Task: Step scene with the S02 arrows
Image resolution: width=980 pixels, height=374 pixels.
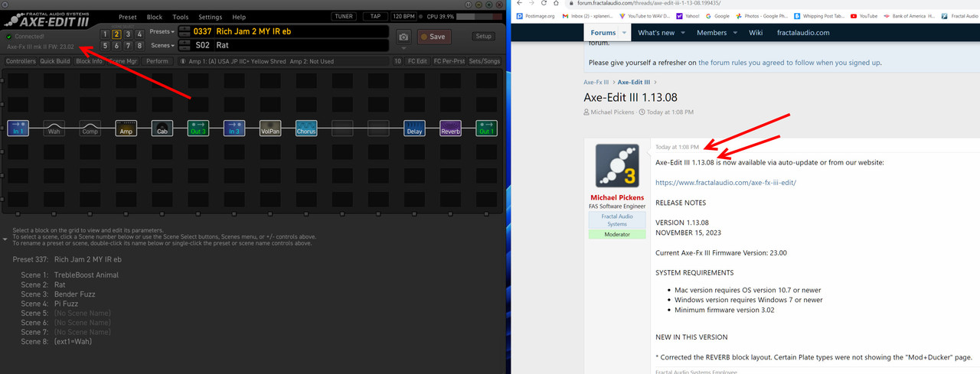Action: coord(184,45)
